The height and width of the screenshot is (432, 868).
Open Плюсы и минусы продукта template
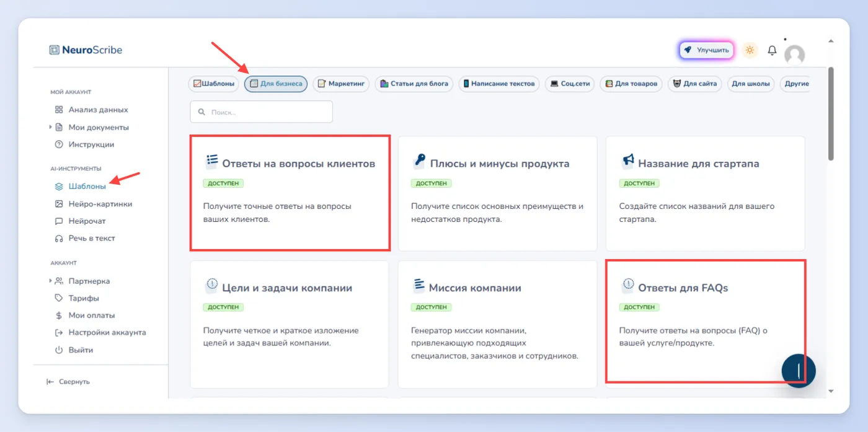click(x=497, y=193)
